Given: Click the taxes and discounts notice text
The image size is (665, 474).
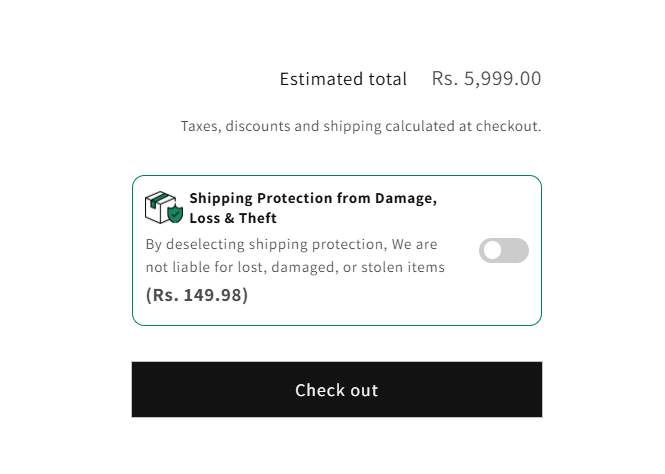Looking at the screenshot, I should tap(360, 127).
